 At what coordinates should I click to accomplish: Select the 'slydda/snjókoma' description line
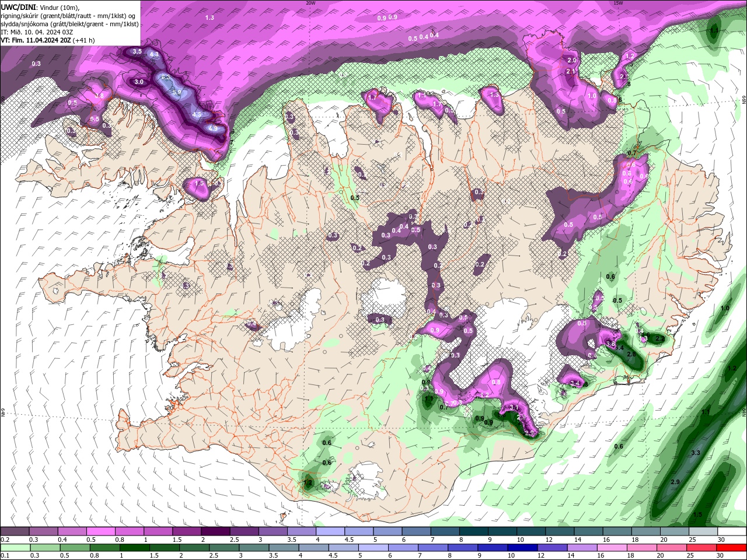pos(69,24)
